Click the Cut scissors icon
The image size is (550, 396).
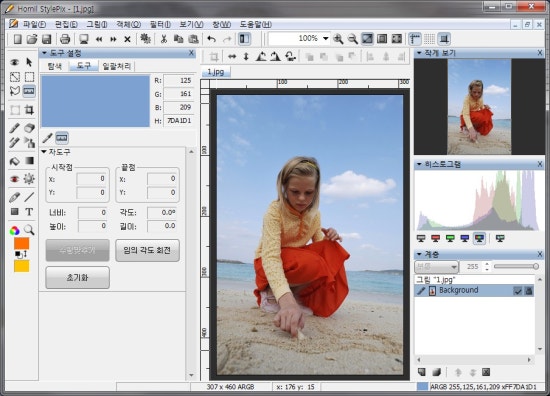163,39
